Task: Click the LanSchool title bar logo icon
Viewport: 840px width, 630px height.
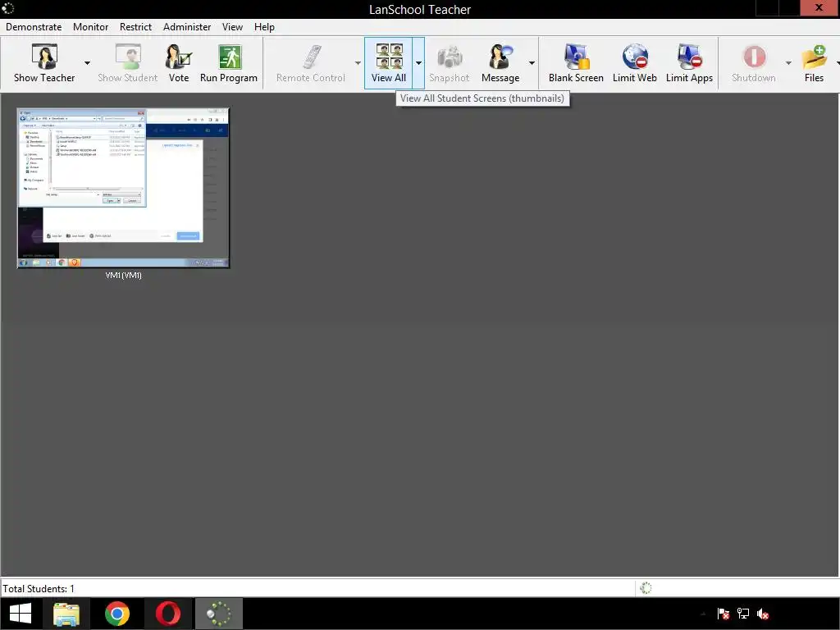Action: [8, 8]
